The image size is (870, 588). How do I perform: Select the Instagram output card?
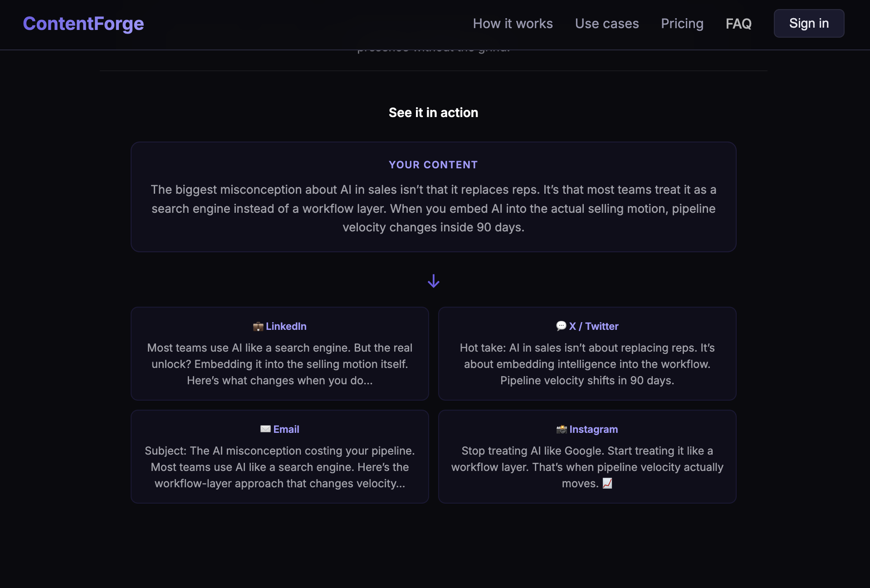(x=587, y=456)
